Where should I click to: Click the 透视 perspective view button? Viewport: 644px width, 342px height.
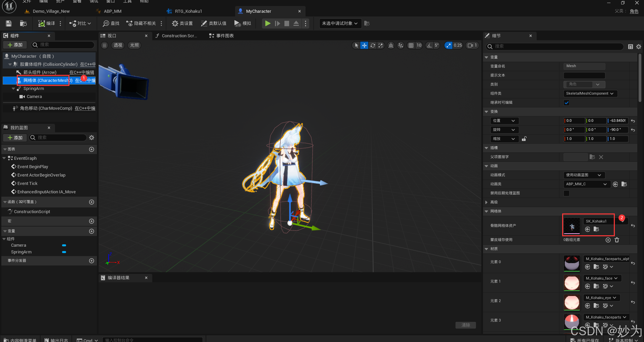click(118, 45)
